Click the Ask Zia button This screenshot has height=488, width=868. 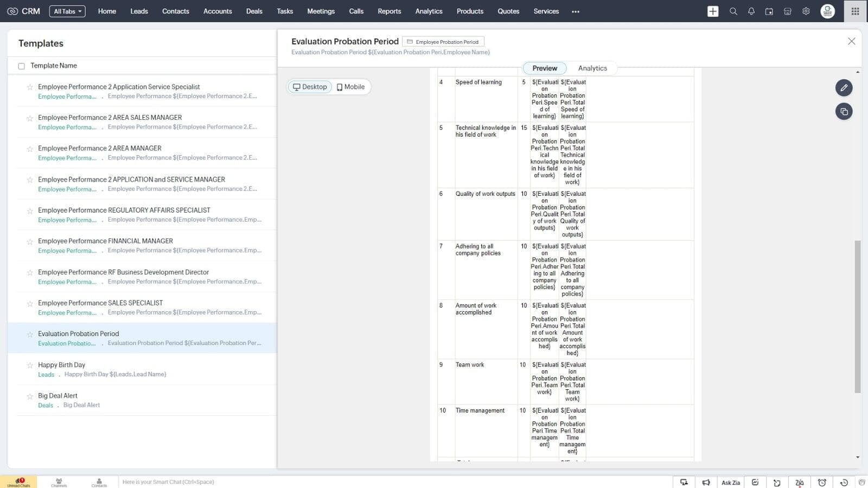point(730,483)
